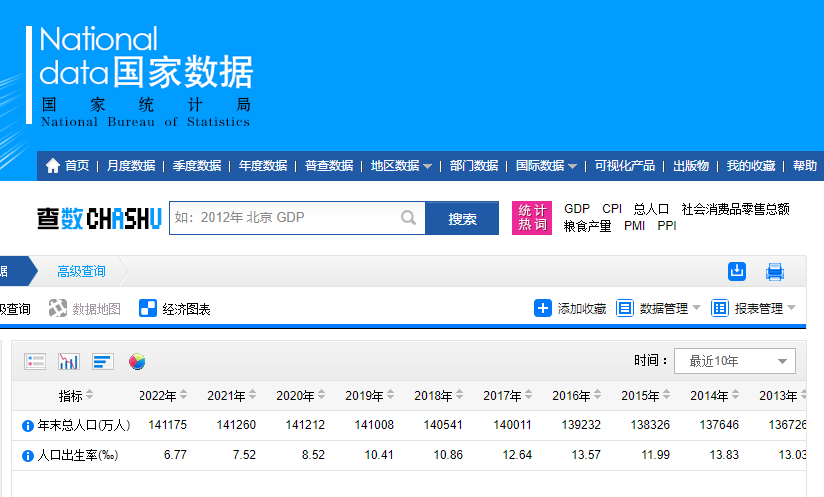Sort by the 2016年 column arrows
824x497 pixels.
[x=598, y=395]
